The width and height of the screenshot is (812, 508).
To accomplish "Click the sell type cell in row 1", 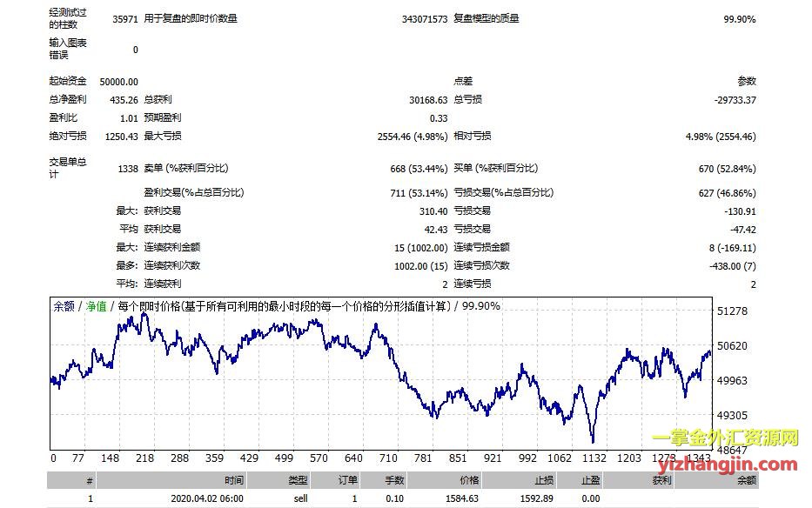I will (299, 498).
